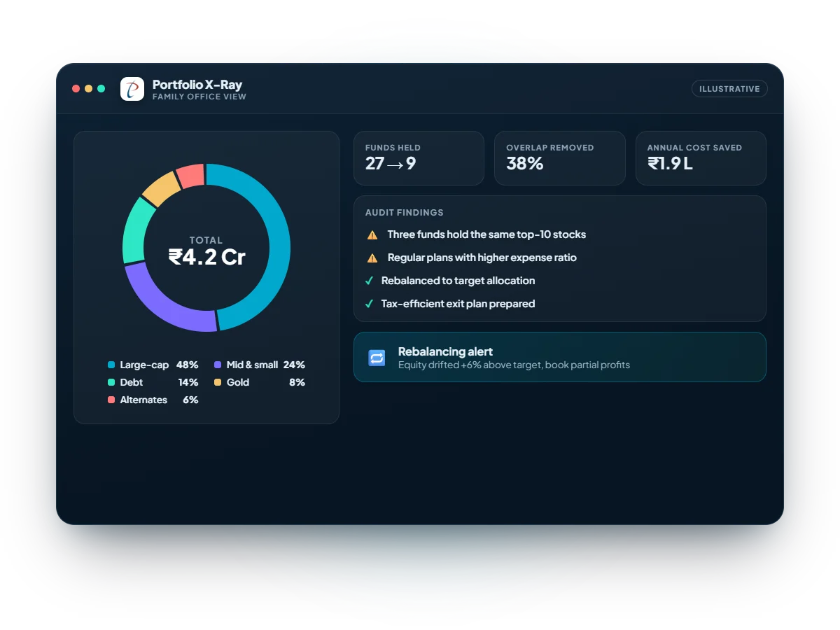Image resolution: width=840 pixels, height=630 pixels.
Task: Click 'Three funds hold the same top-10 stocks'
Action: click(x=486, y=234)
